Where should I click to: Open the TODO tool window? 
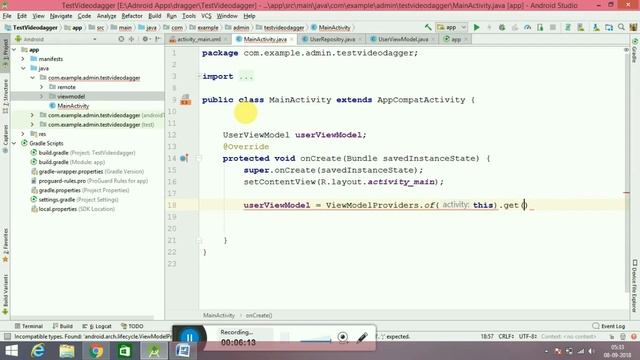click(x=132, y=326)
